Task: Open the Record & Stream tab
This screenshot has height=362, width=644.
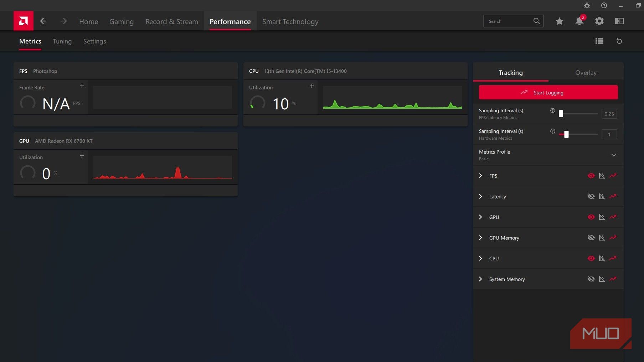Action: (x=172, y=21)
